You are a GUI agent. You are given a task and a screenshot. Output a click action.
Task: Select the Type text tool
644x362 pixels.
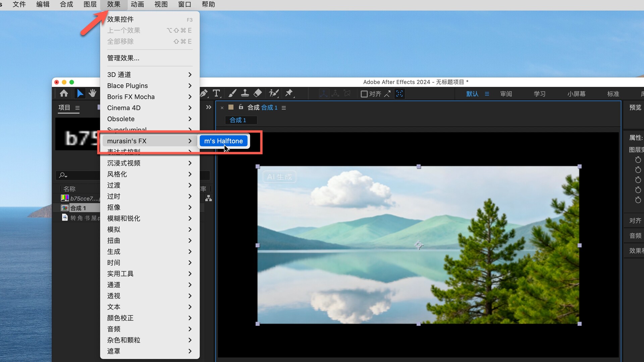click(x=216, y=94)
